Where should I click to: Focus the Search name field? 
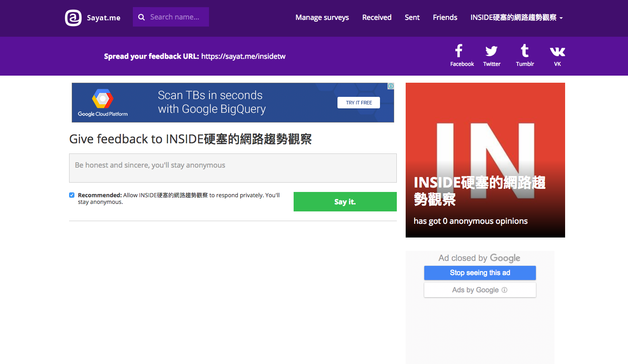tap(171, 17)
